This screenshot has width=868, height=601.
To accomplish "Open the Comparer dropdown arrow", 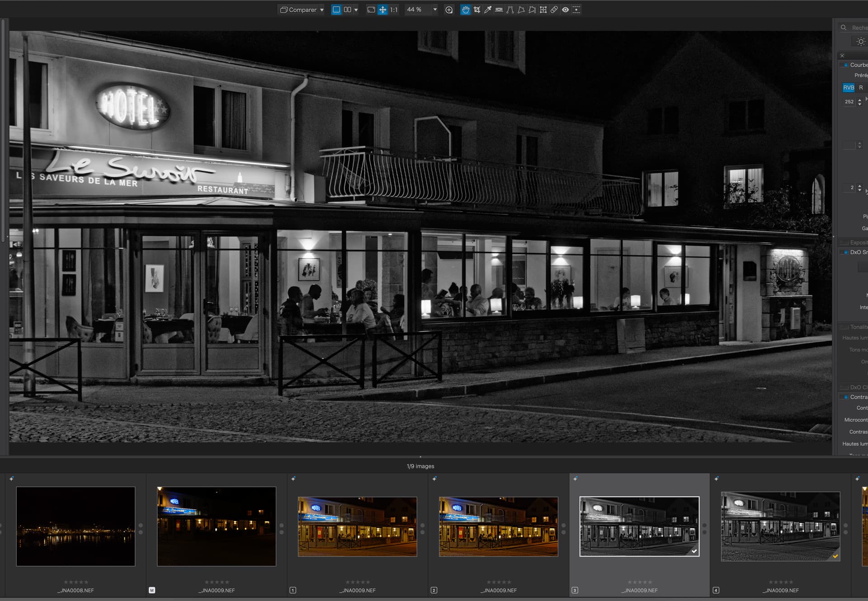I will 322,10.
